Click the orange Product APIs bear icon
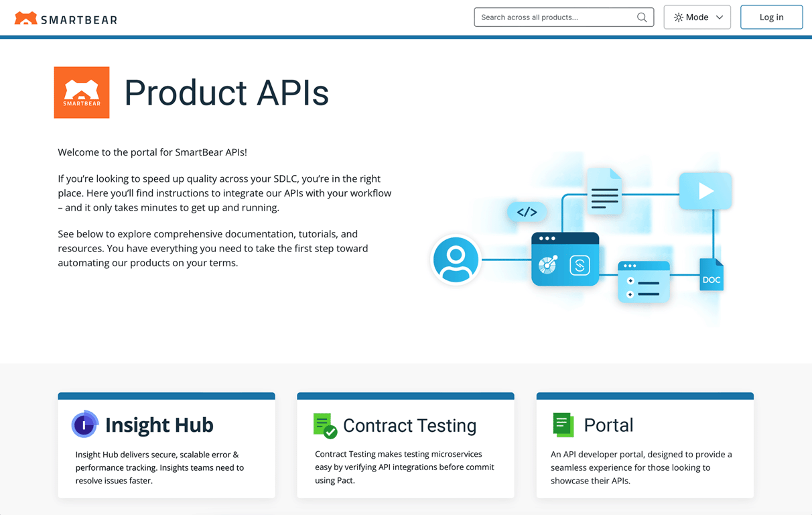This screenshot has width=812, height=515. (81, 92)
